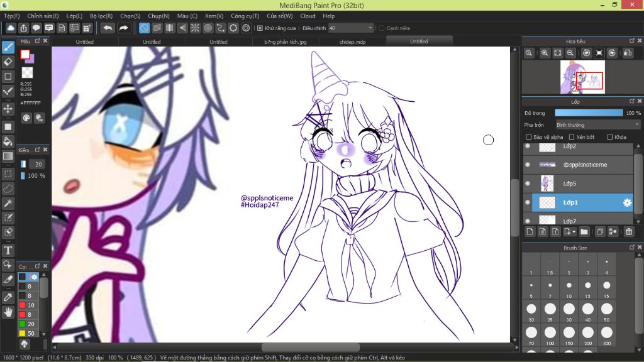Enable the radial snap guide
This screenshot has height=362, width=644.
point(195,28)
